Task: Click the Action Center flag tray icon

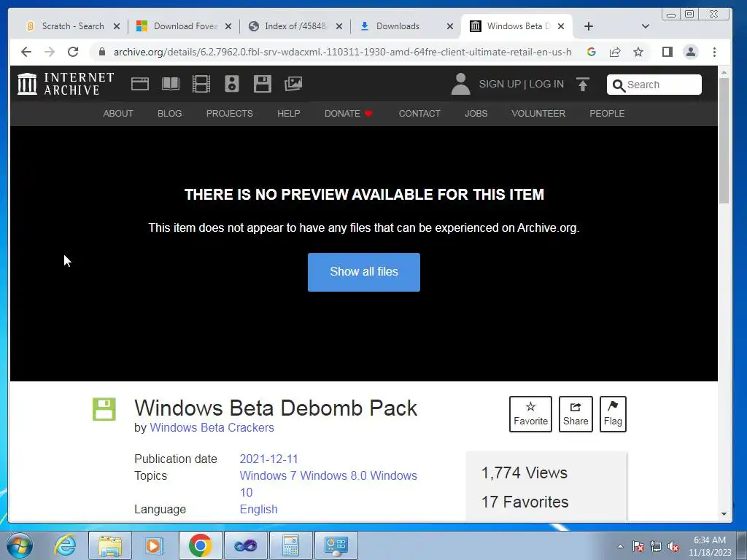Action: click(638, 547)
